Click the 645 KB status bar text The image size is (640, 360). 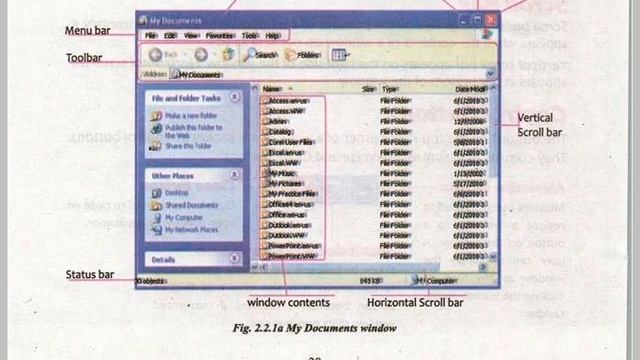[371, 281]
